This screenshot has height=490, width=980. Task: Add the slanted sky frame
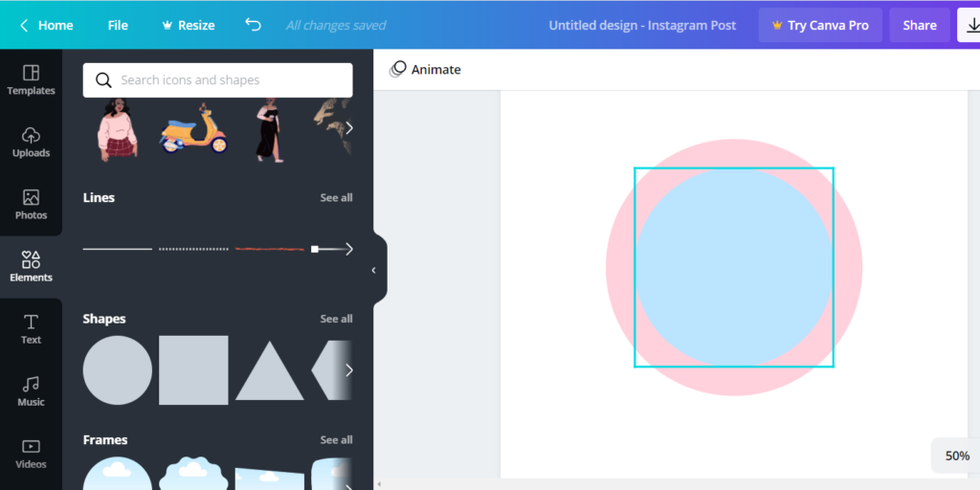click(x=269, y=479)
